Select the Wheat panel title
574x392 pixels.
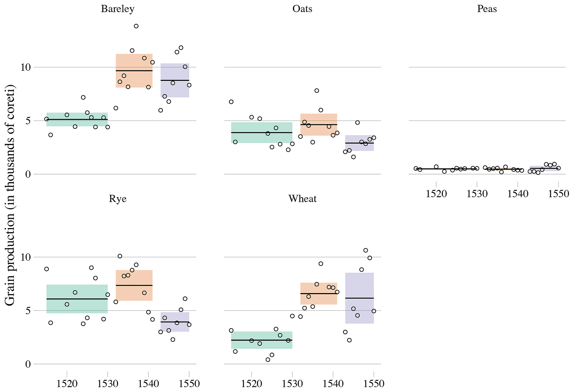coord(302,199)
